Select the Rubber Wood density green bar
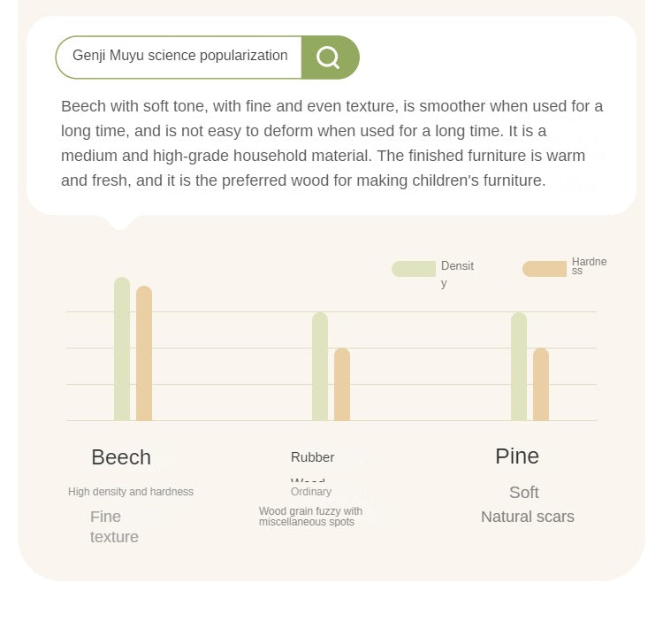 [320, 366]
